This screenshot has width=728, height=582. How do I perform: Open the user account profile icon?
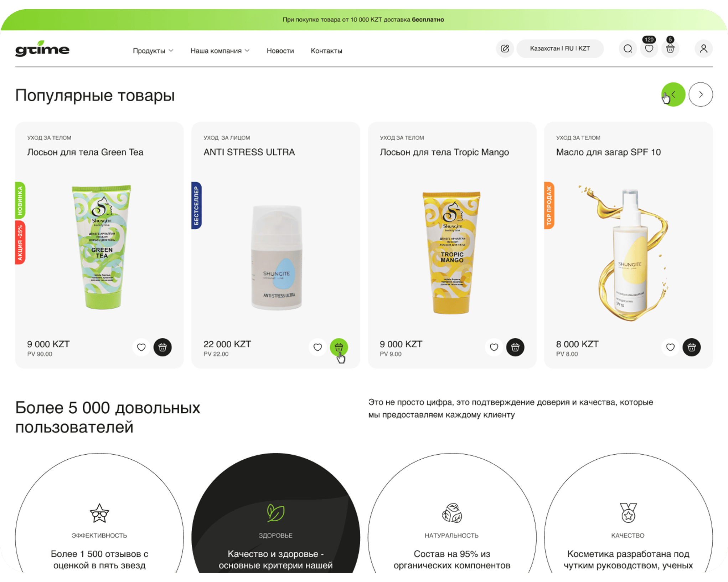click(703, 48)
